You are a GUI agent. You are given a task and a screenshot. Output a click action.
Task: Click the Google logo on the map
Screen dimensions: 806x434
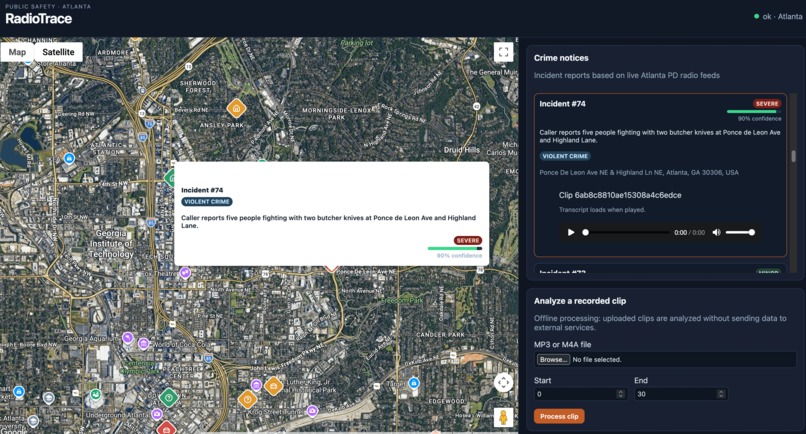tap(14, 431)
